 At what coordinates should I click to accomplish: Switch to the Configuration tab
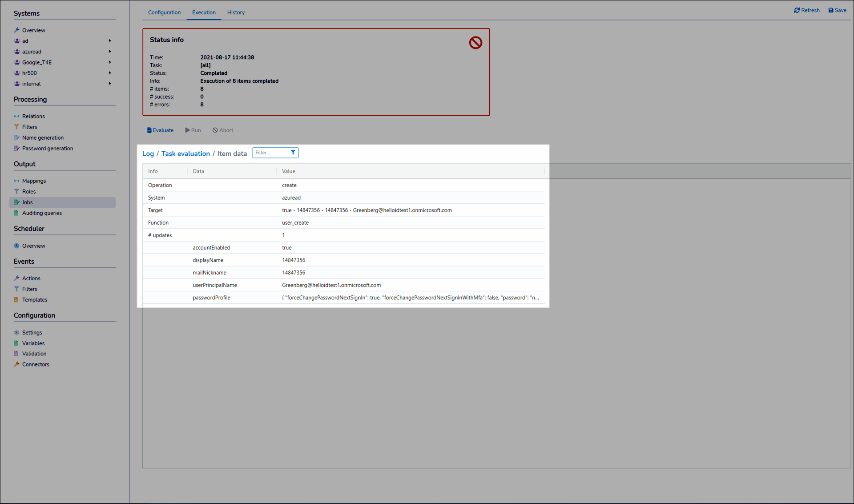[x=164, y=12]
